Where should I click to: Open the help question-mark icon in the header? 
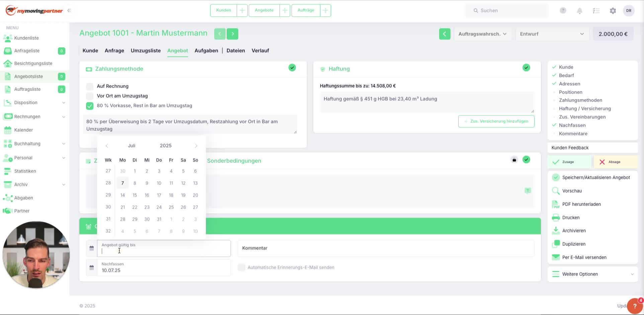coord(563,11)
